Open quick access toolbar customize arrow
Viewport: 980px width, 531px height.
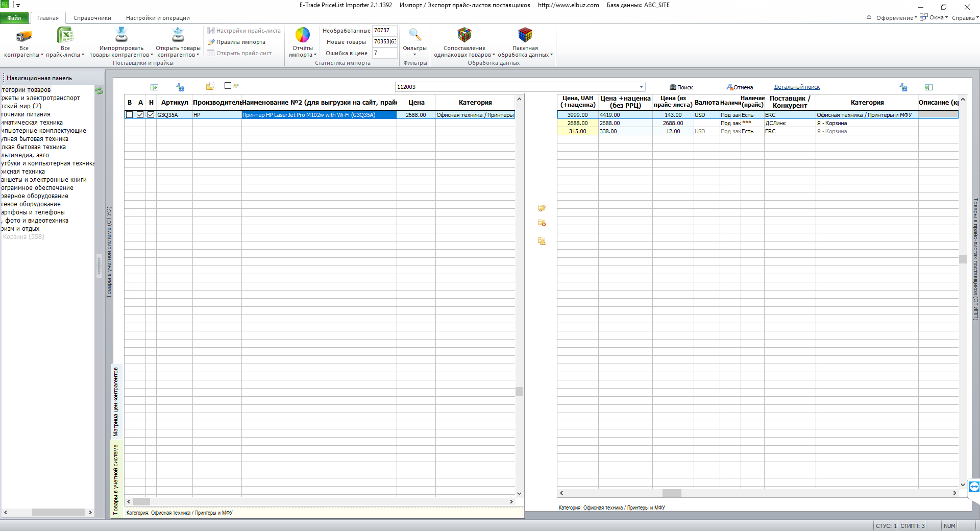(x=18, y=5)
